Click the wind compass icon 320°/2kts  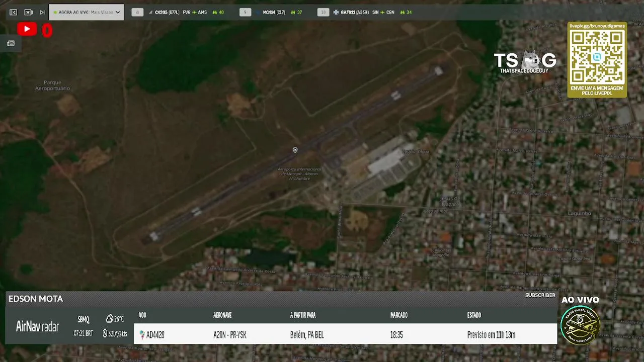(105, 333)
